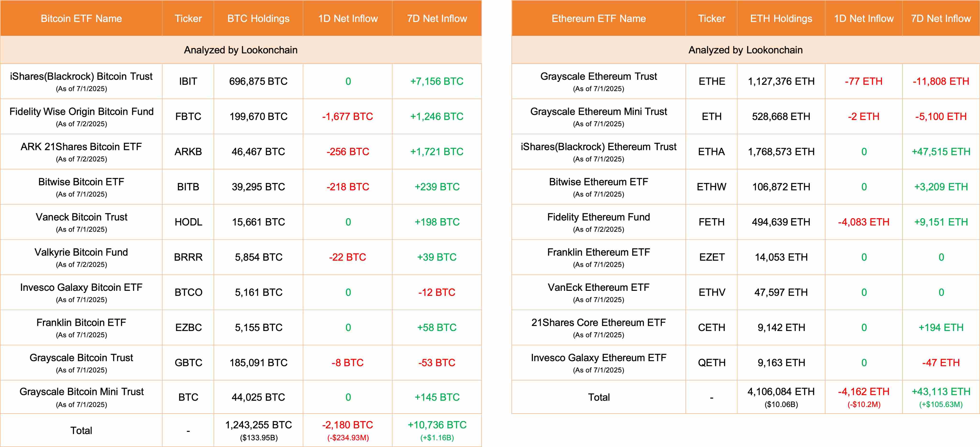Image resolution: width=980 pixels, height=447 pixels.
Task: Select the ARKB ticker cell
Action: pyautogui.click(x=188, y=152)
